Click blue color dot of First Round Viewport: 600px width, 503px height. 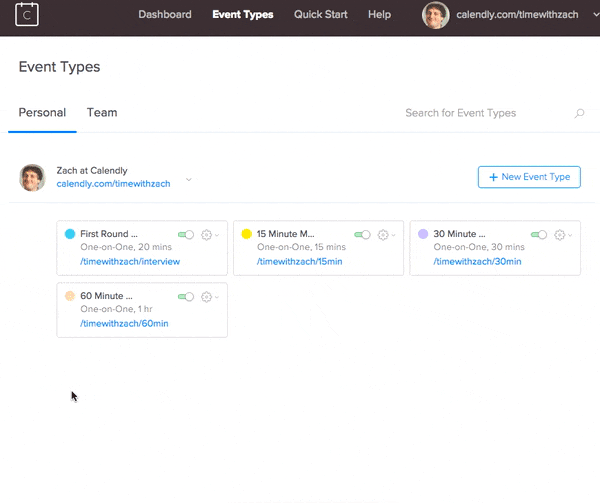(x=70, y=234)
